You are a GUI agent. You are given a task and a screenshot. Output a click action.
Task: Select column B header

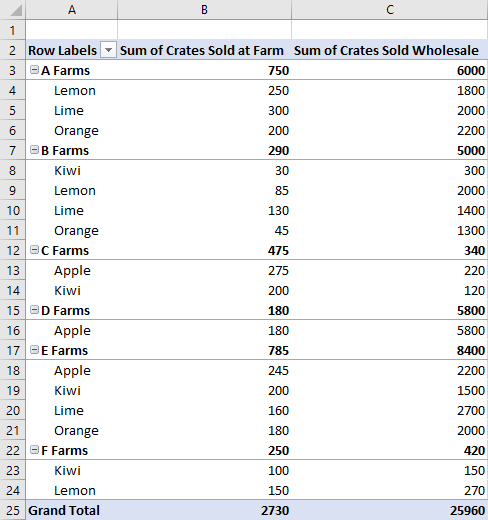coord(204,10)
